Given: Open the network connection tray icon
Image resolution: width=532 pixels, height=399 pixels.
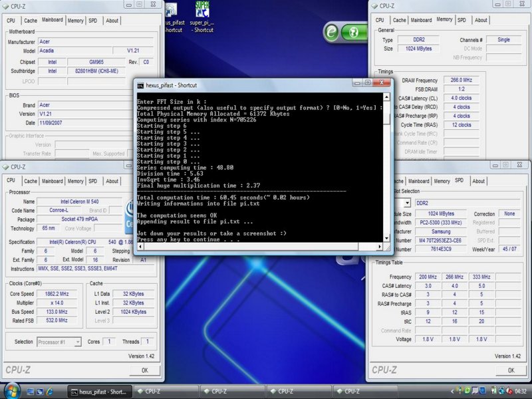Looking at the screenshot, I should pos(501,391).
